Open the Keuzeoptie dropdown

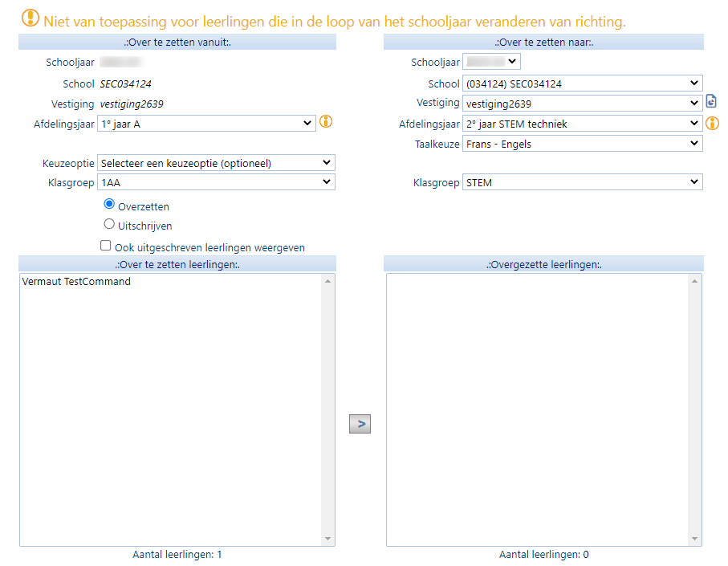pyautogui.click(x=215, y=163)
